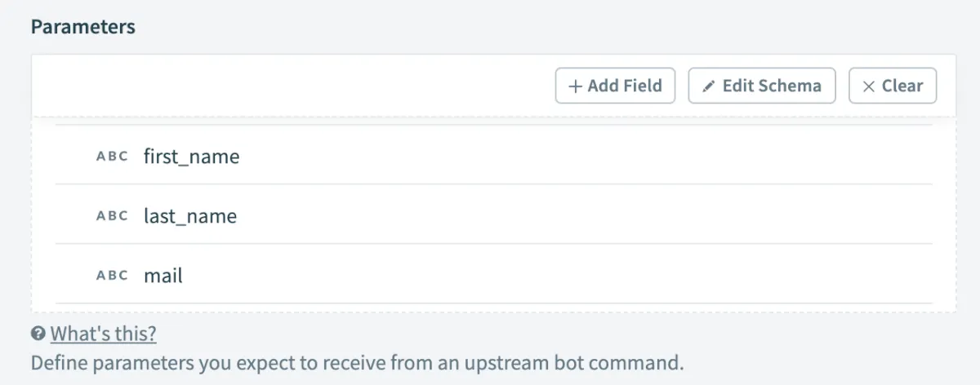Select the mail field name

click(x=163, y=276)
